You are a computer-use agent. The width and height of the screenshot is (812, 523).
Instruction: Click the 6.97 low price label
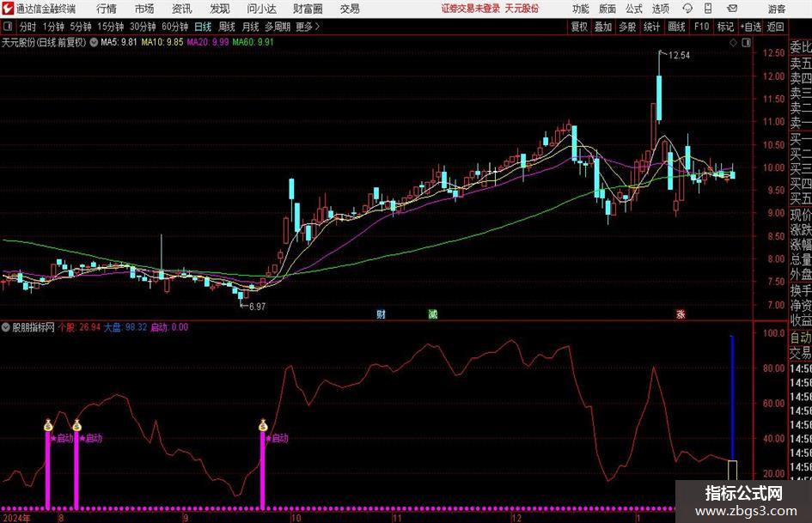click(258, 307)
